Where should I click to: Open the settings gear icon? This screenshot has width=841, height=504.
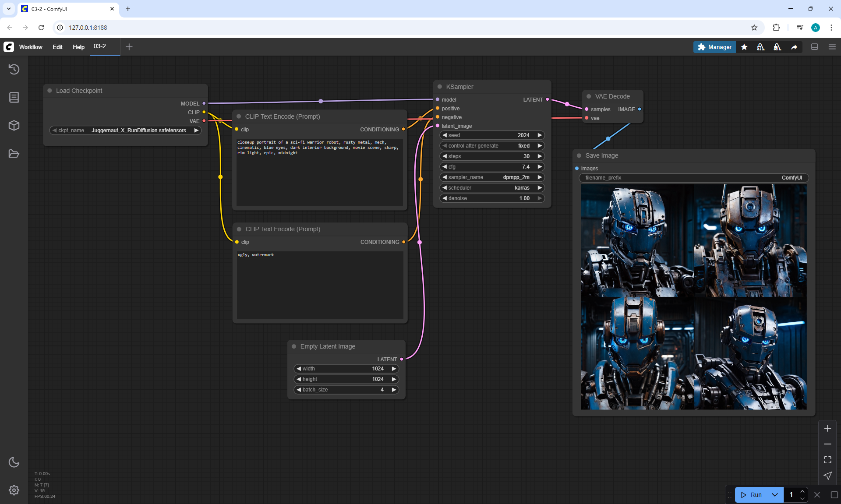point(14,490)
